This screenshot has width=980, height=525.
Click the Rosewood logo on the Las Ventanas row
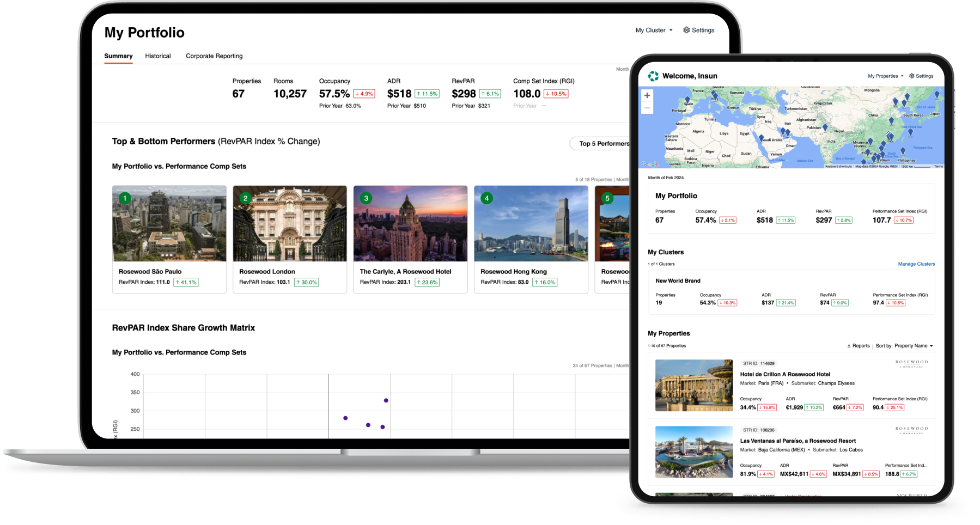[911, 430]
